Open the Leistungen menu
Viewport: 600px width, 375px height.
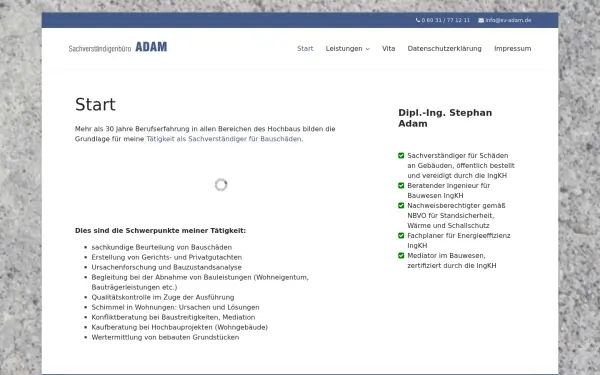click(344, 49)
